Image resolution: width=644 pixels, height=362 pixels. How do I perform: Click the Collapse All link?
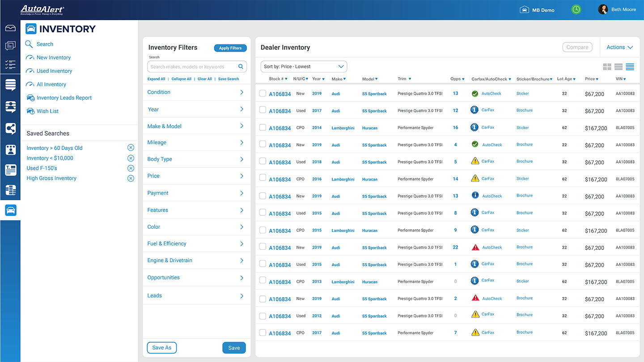pos(181,79)
